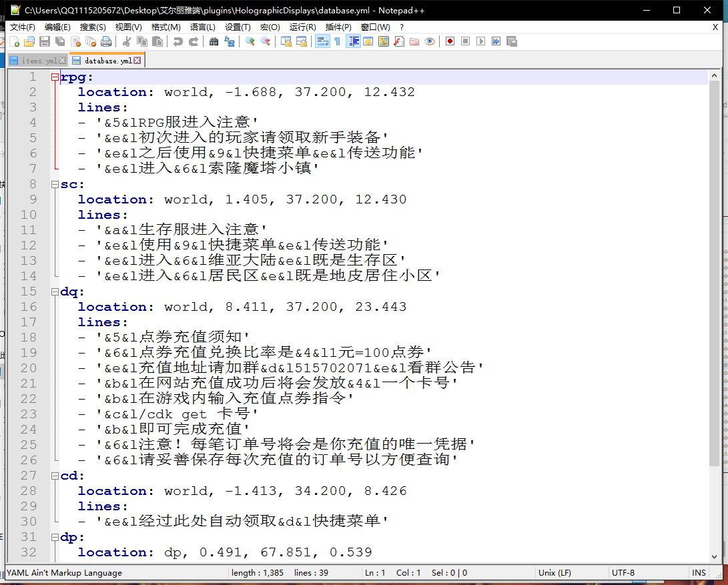Collapse the sc: block fold marker
This screenshot has height=585, width=728.
[55, 184]
